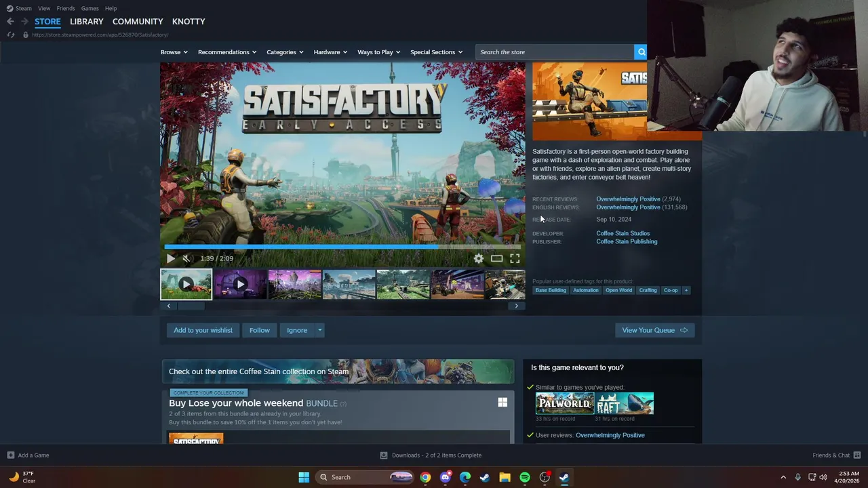
Task: Add a tag with the plus button
Action: click(686, 290)
